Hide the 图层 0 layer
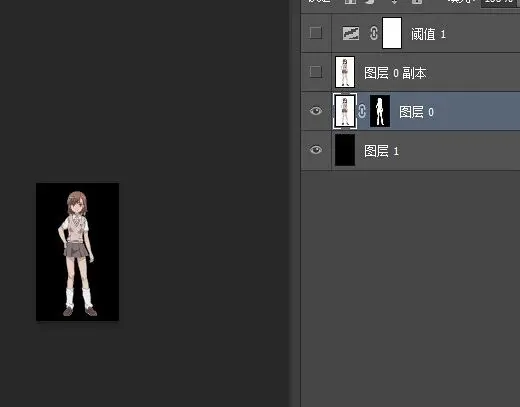The width and height of the screenshot is (520, 407). tap(316, 111)
